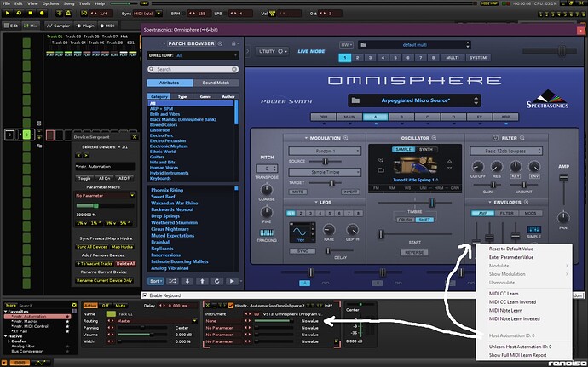Click the Oscillator zoom magnifier icon
588x367 pixels.
(x=434, y=138)
